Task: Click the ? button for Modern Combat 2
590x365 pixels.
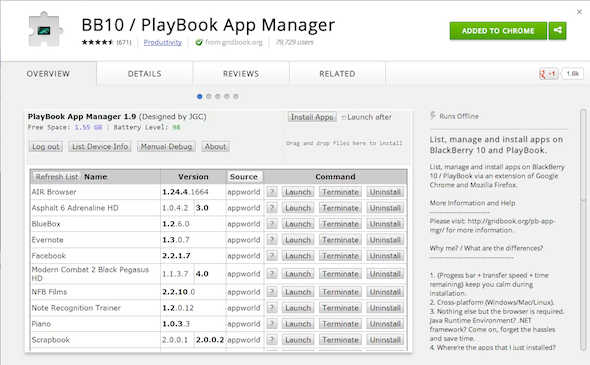Action: (272, 274)
